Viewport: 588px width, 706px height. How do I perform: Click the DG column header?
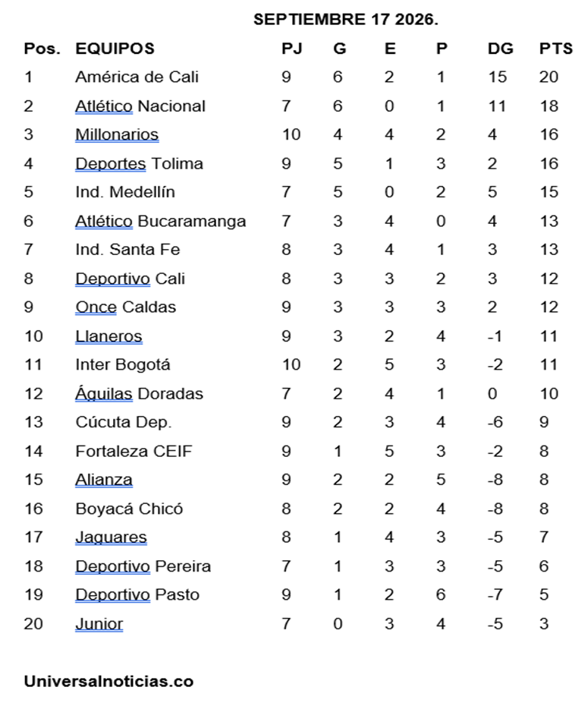pyautogui.click(x=500, y=49)
